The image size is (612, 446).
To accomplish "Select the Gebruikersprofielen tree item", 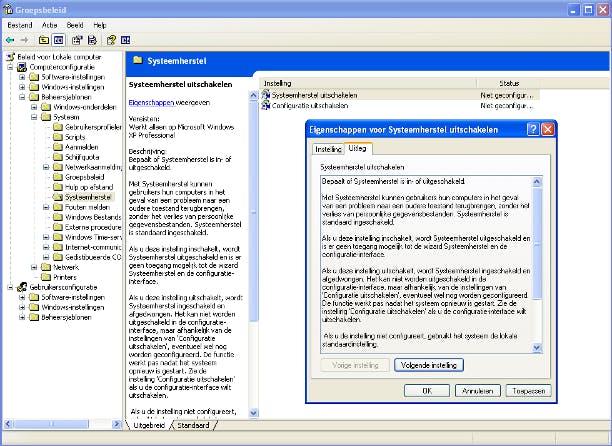I will coord(94,127).
